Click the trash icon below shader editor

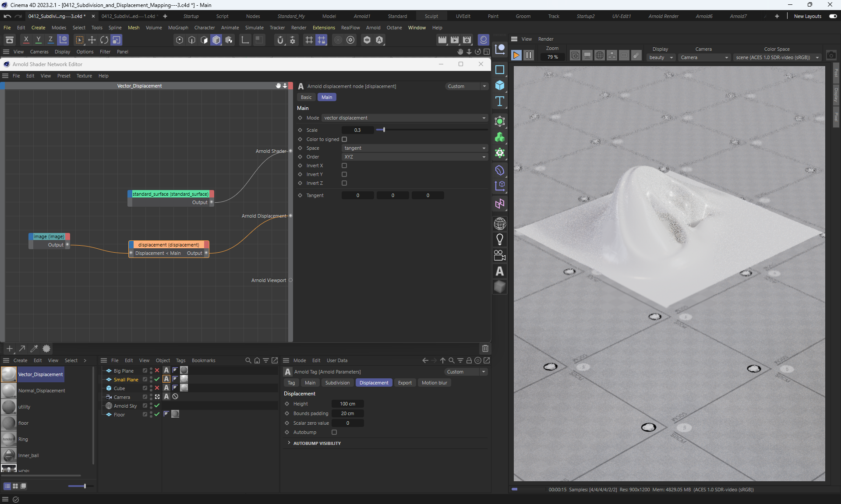485,349
